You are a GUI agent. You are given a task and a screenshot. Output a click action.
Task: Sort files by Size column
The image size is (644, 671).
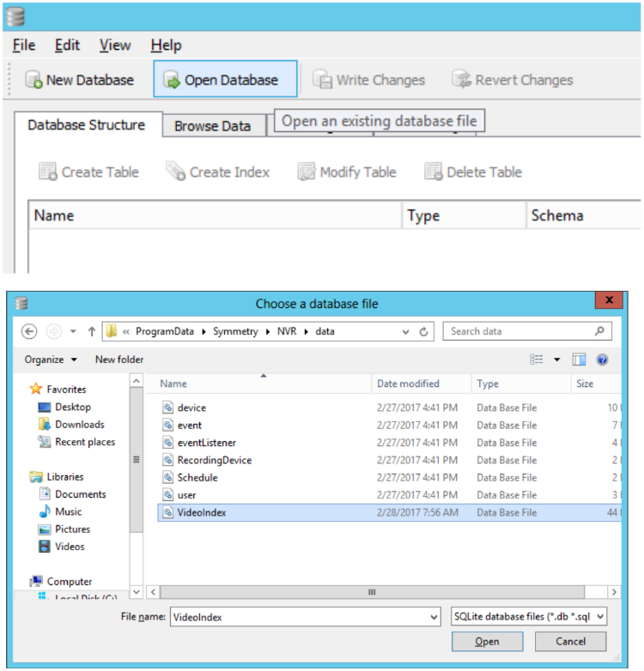click(595, 384)
